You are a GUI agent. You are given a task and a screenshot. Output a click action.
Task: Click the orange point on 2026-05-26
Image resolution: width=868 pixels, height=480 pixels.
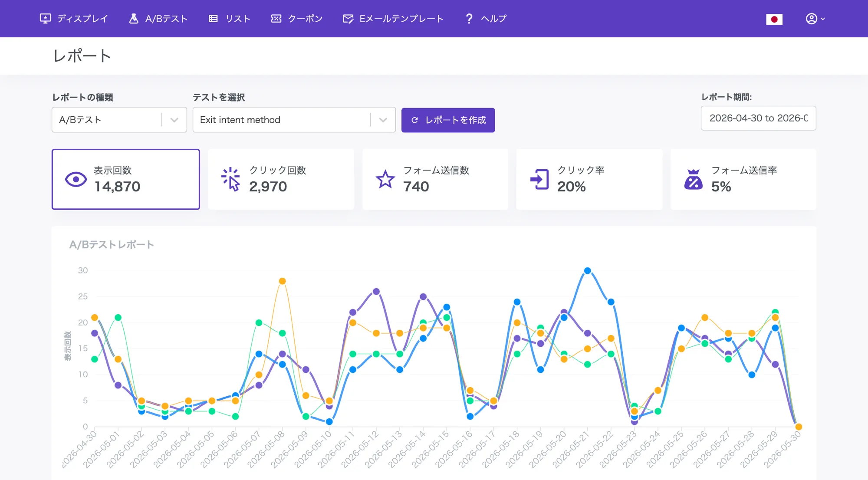click(x=705, y=317)
